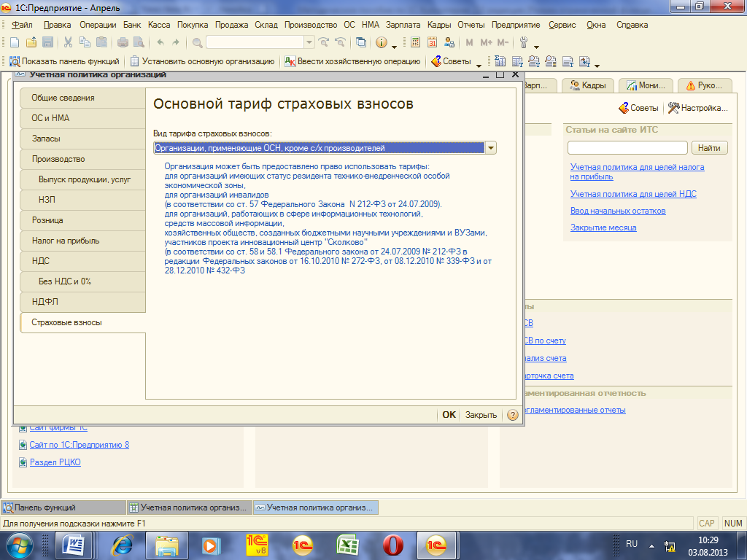Click the Save diskette icon

[47, 42]
